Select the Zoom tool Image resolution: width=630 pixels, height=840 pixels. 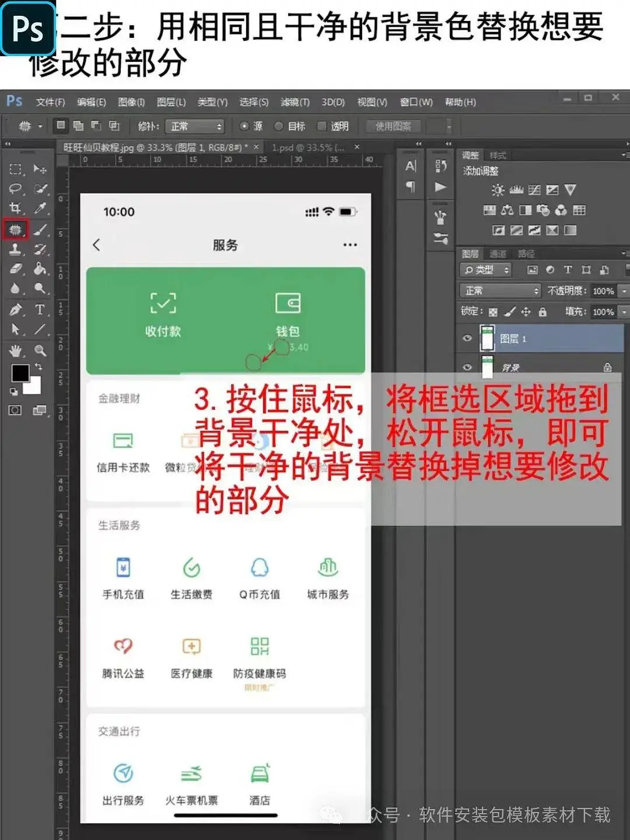pyautogui.click(x=40, y=350)
